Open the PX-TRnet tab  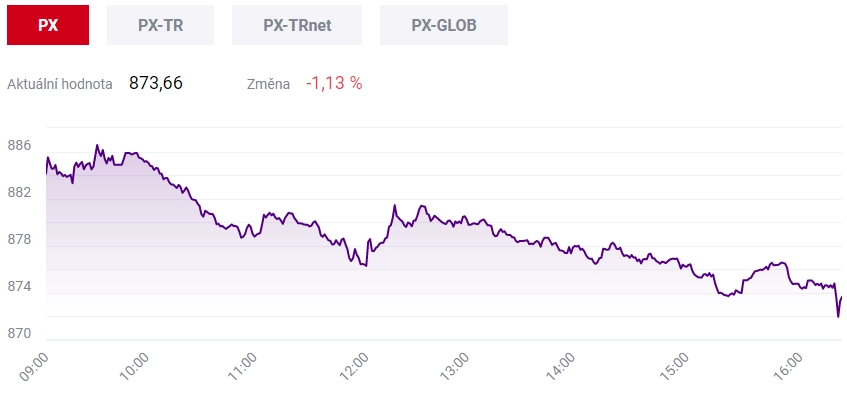point(297,25)
